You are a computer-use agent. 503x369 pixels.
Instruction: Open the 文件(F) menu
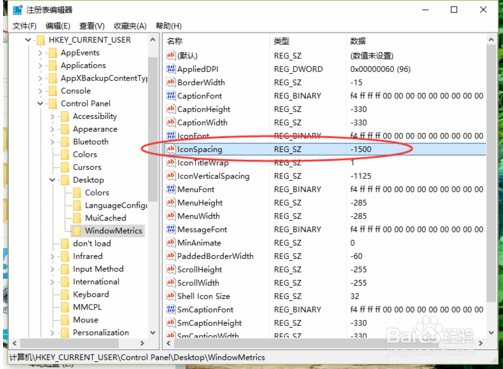coord(24,26)
